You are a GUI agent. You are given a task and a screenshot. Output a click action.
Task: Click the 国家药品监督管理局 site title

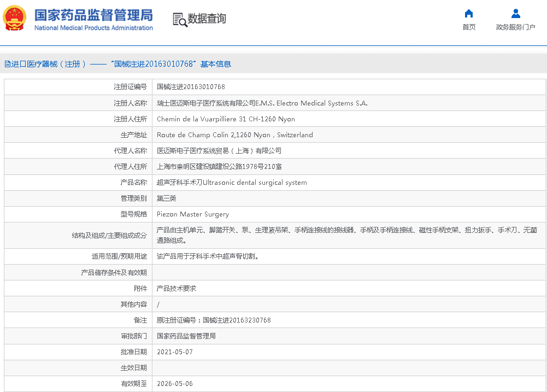(x=93, y=15)
